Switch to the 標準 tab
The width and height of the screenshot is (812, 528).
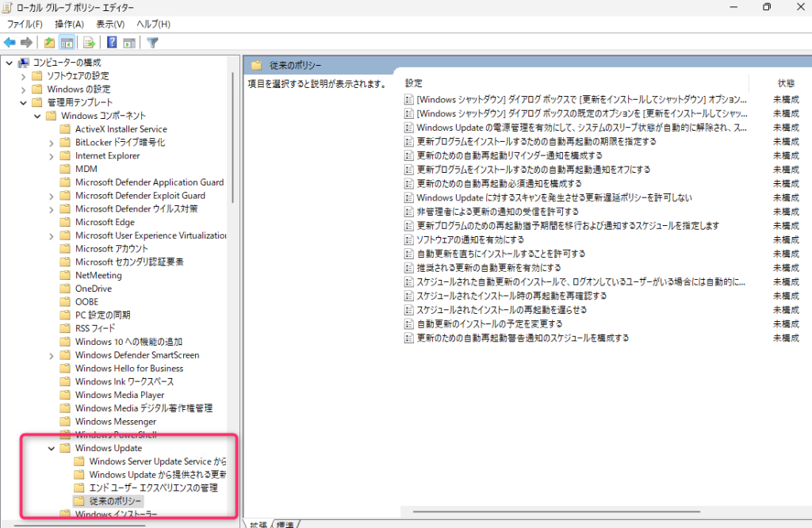285,524
